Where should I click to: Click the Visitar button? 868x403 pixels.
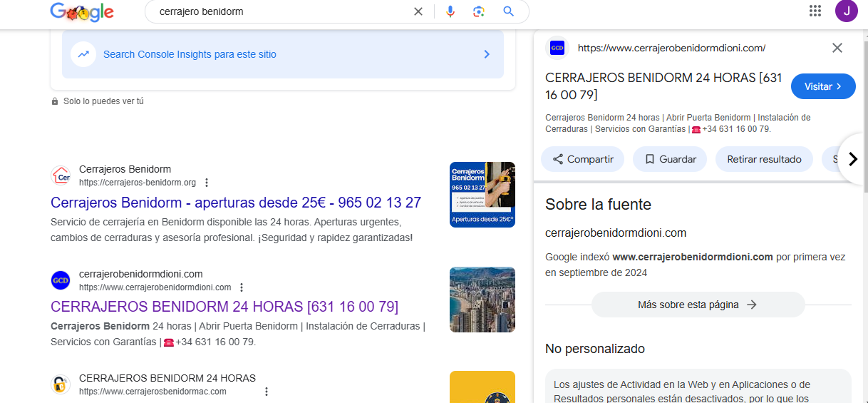[x=823, y=86]
